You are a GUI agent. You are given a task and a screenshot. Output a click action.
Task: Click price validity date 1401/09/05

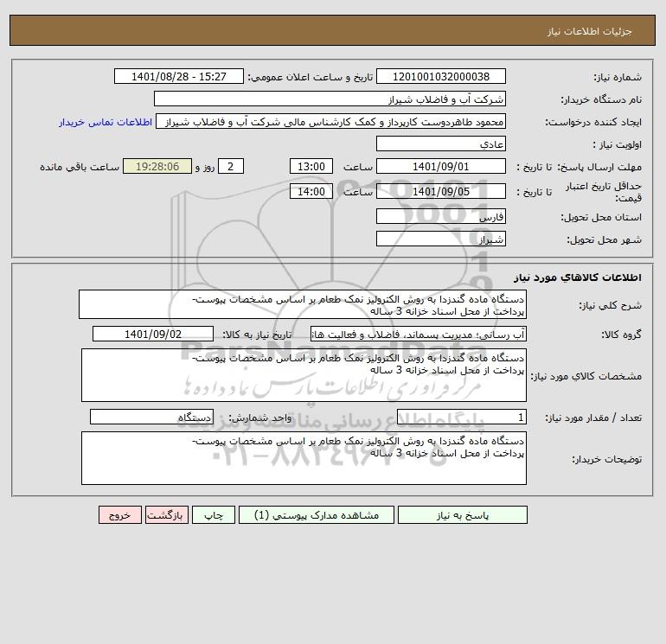click(x=441, y=191)
